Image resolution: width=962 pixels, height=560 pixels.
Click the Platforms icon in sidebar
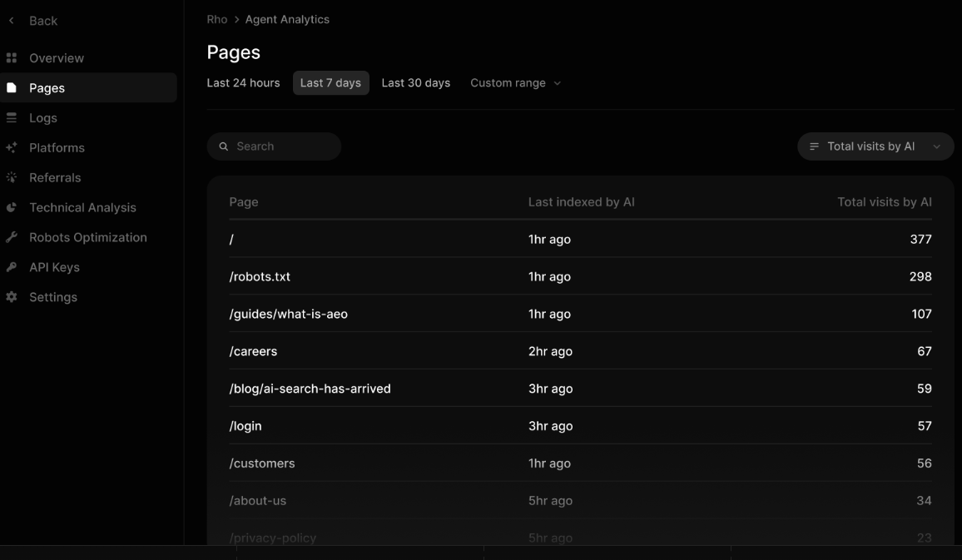click(13, 147)
